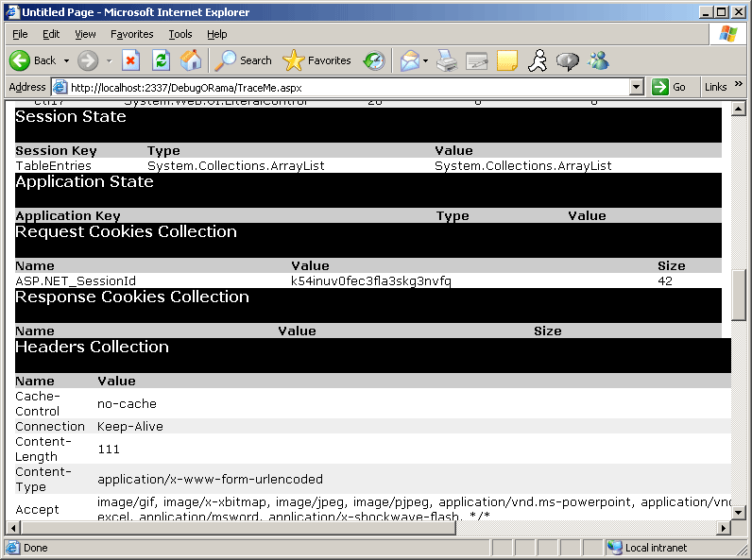Open the View menu
The image size is (752, 560).
coord(85,34)
